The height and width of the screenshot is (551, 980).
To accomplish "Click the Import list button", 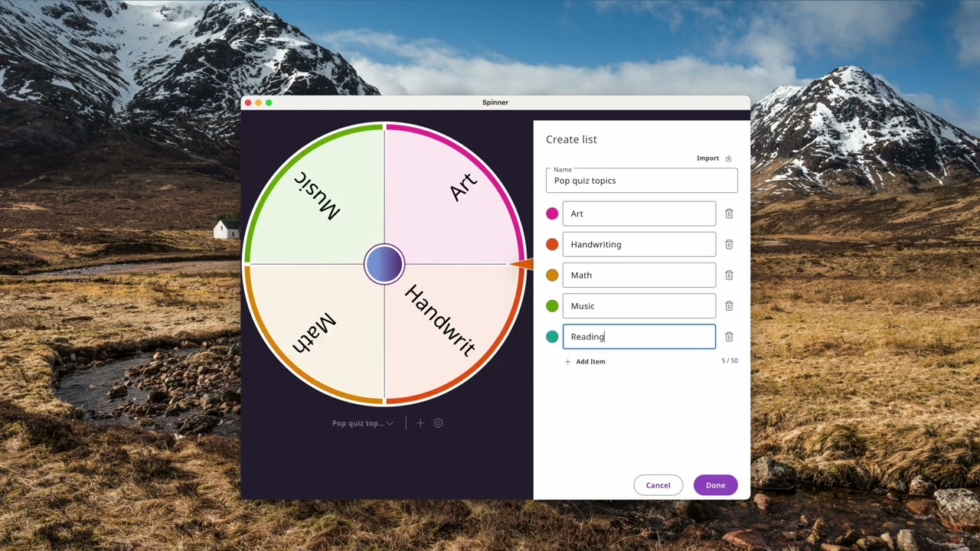I will 714,158.
